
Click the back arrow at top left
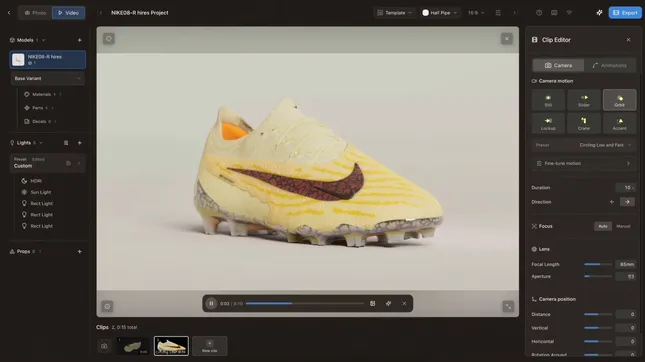pyautogui.click(x=9, y=13)
